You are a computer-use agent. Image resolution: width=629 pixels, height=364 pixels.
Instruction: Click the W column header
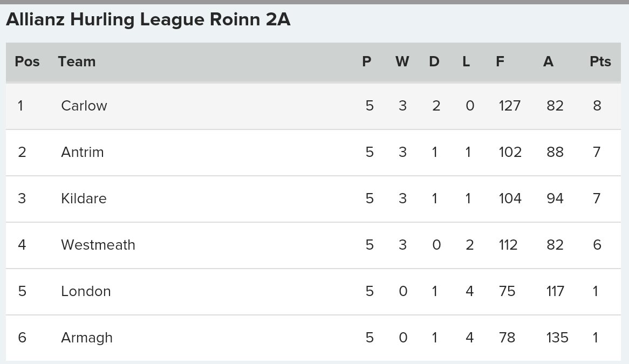(x=402, y=61)
